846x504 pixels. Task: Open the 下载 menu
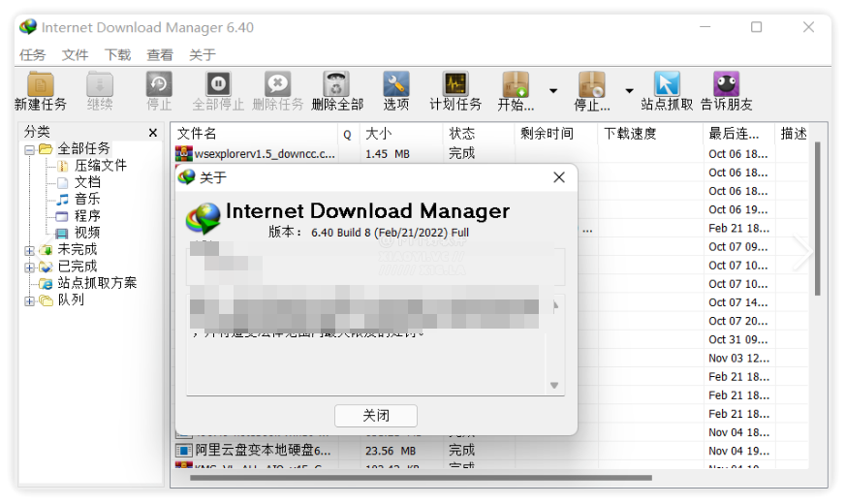click(x=117, y=55)
